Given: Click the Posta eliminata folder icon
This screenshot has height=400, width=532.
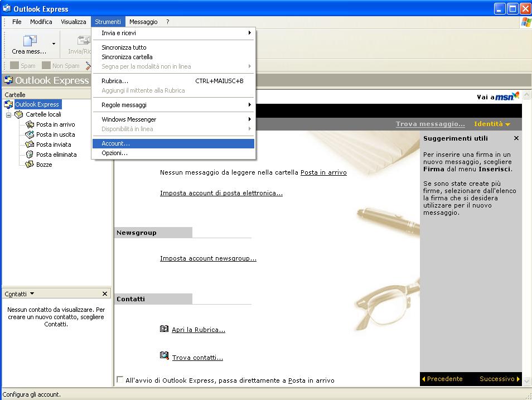Looking at the screenshot, I should (30, 155).
